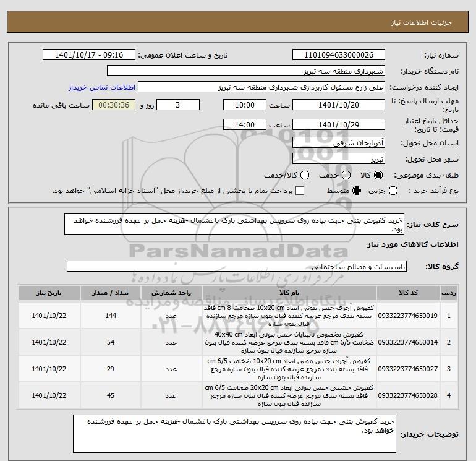Click the announcement date field 1401/10/17 - 09:16
Screen dimensions: 476x461
(88, 54)
